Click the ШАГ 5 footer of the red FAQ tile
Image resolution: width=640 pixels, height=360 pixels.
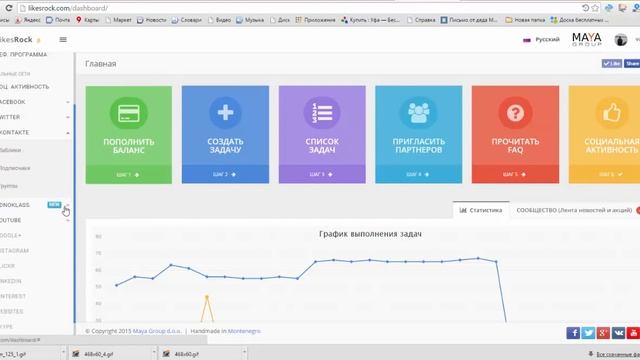(515, 174)
